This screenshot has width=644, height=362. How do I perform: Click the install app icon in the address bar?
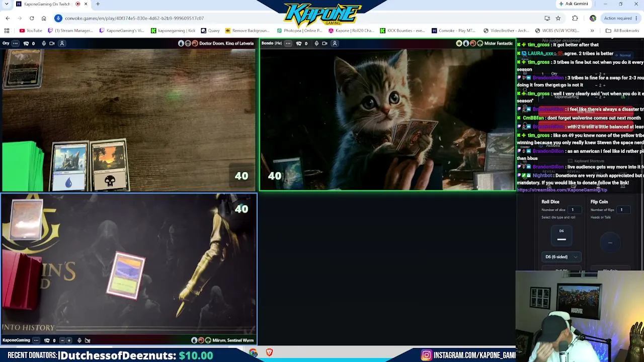[x=547, y=18]
